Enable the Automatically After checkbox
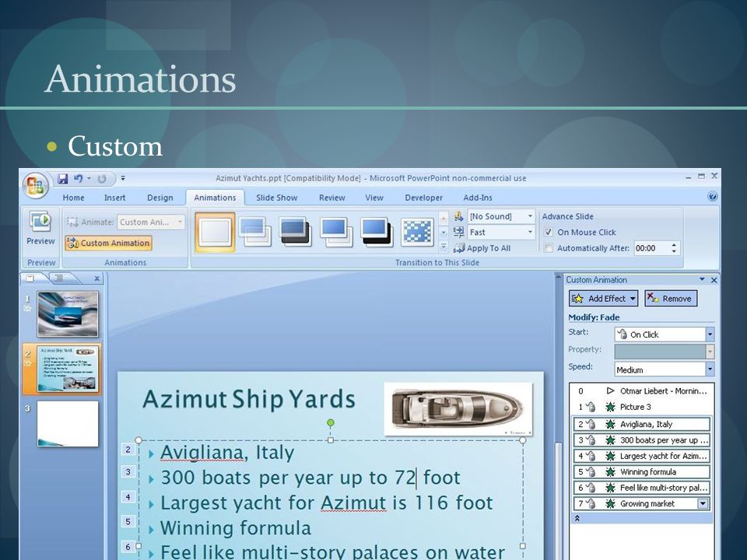Viewport: 747px width, 560px height. click(549, 248)
